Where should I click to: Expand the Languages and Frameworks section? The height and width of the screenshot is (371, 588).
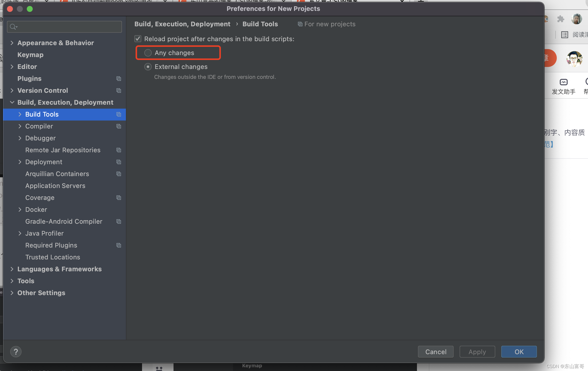click(12, 269)
